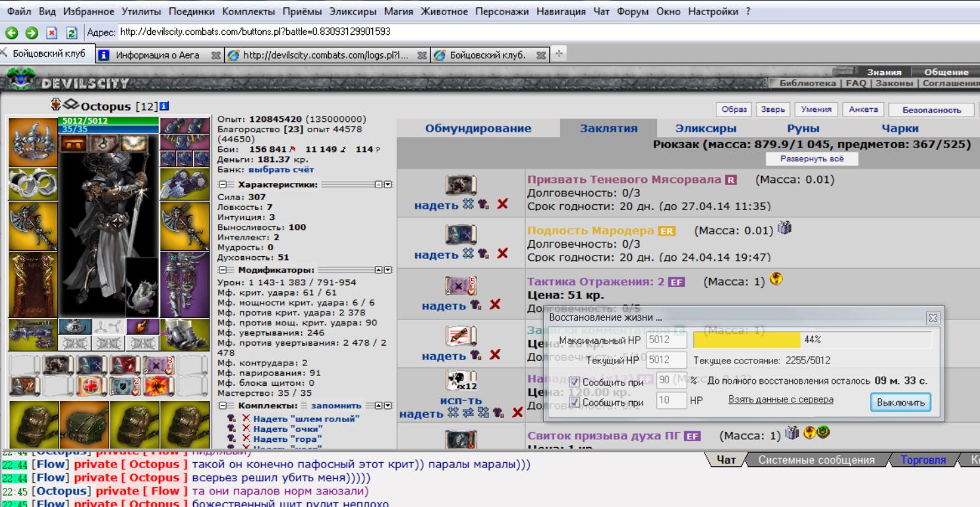Open the Системные сообщения chat tab
980x507 pixels.
pos(816,460)
